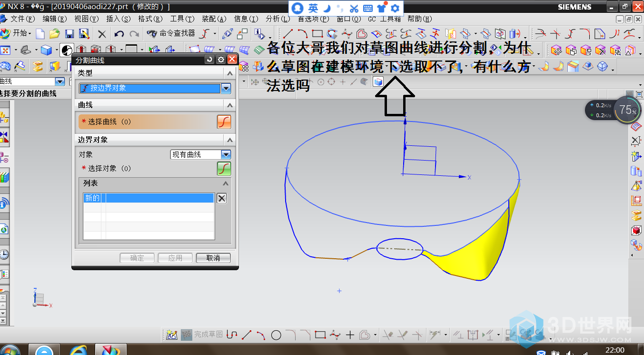Open the 工具(T) menu
Screen dimensions: 644x355
pos(182,19)
